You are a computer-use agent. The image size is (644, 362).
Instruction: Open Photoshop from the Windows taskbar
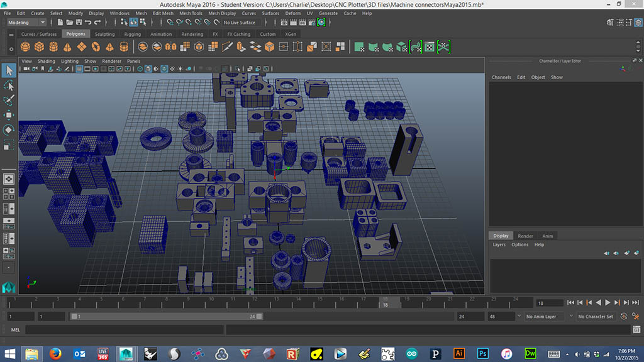tap(483, 353)
